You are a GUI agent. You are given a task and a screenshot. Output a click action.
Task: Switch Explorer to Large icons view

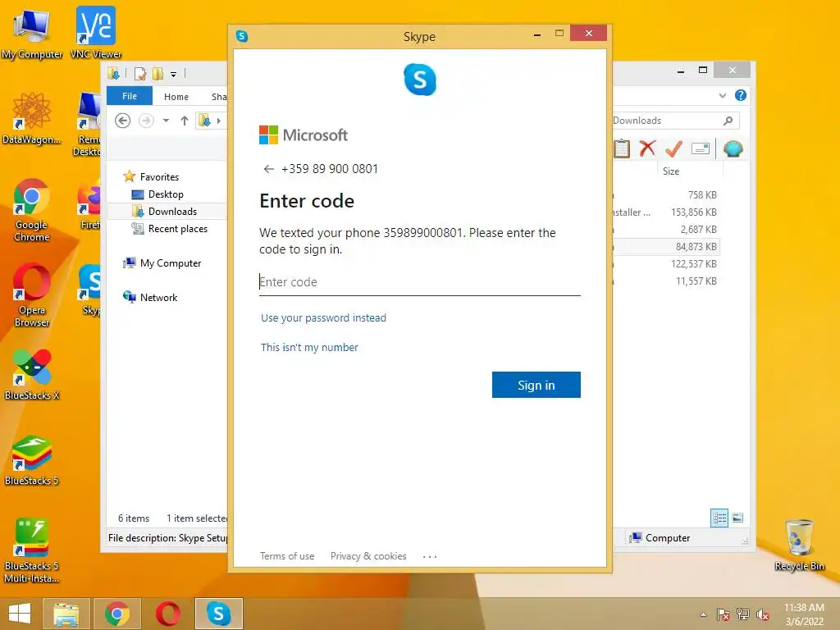(x=737, y=518)
